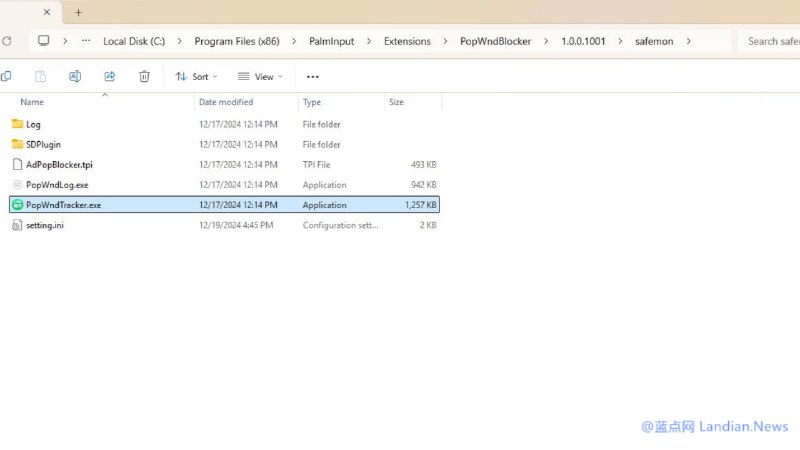The image size is (800, 450).
Task: Click the Share icon in toolbar
Action: click(110, 76)
